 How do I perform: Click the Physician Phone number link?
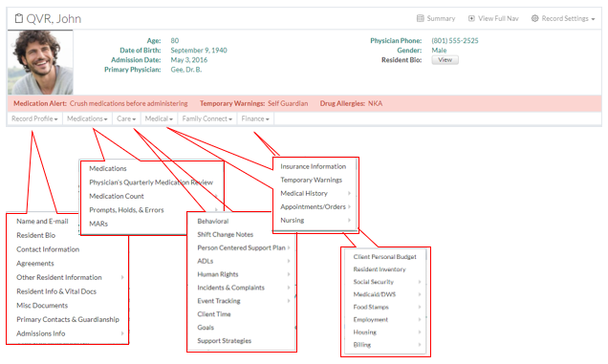[455, 41]
